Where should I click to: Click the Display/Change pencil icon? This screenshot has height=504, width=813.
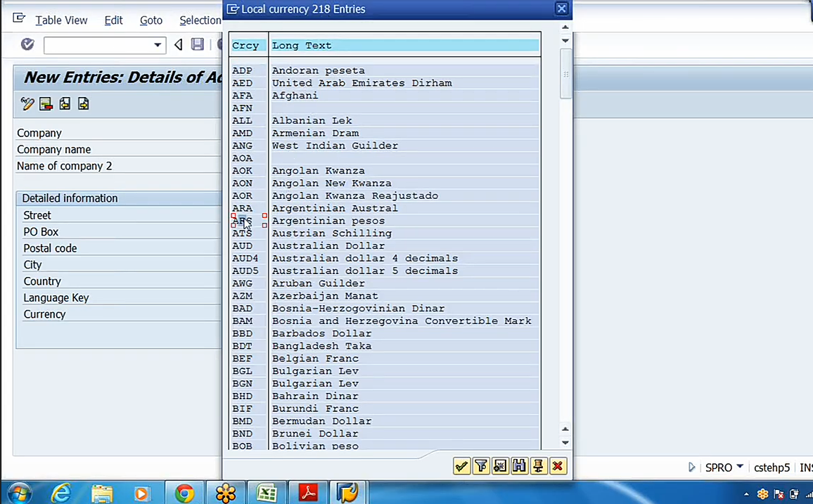pyautogui.click(x=27, y=103)
